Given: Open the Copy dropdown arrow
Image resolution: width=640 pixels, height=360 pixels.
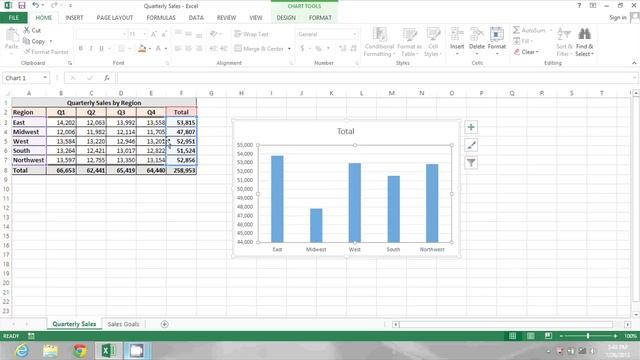Looking at the screenshot, I should [51, 41].
